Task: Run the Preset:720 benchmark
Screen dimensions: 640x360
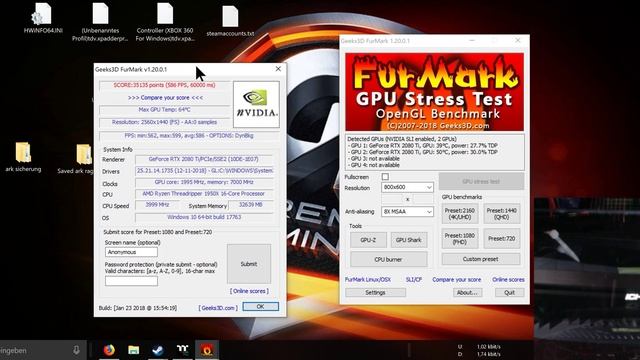Action: (x=502, y=239)
